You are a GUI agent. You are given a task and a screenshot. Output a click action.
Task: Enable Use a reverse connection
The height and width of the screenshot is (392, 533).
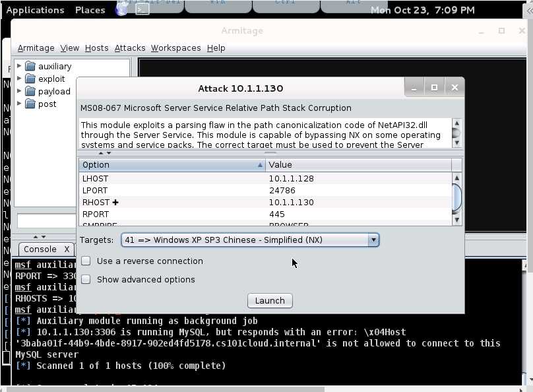click(86, 261)
